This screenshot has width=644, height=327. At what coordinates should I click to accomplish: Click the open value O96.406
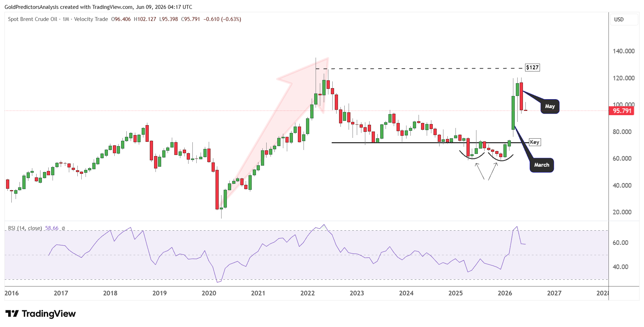(121, 19)
